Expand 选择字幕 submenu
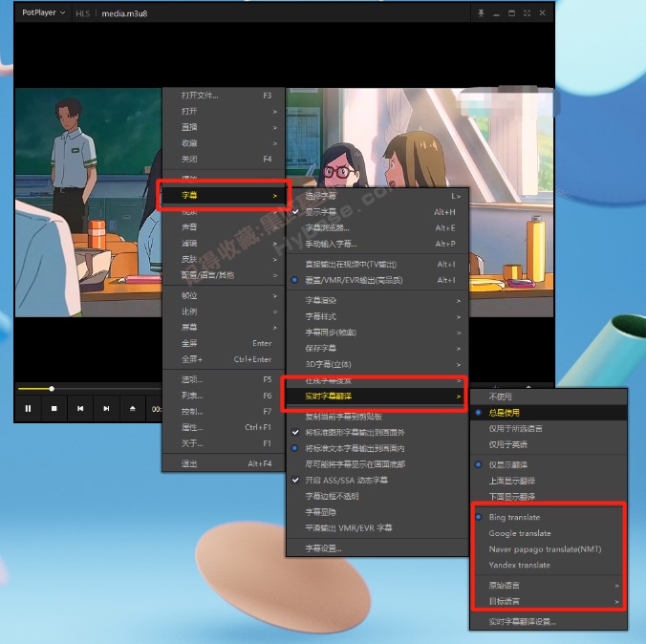 pos(377,196)
